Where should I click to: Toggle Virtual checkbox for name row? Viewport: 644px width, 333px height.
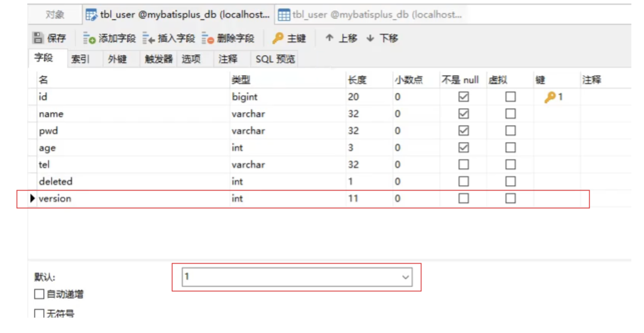point(510,114)
